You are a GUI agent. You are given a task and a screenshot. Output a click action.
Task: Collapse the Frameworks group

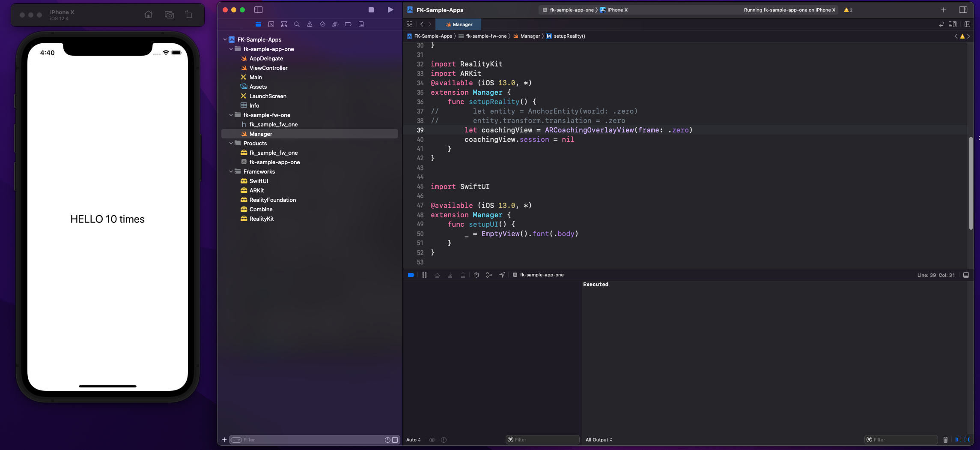231,172
